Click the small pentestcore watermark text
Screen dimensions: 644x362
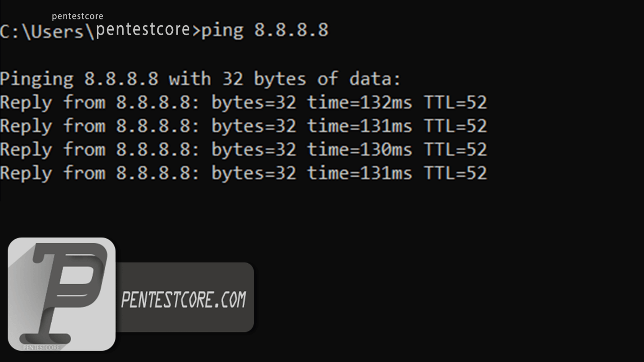tap(77, 16)
